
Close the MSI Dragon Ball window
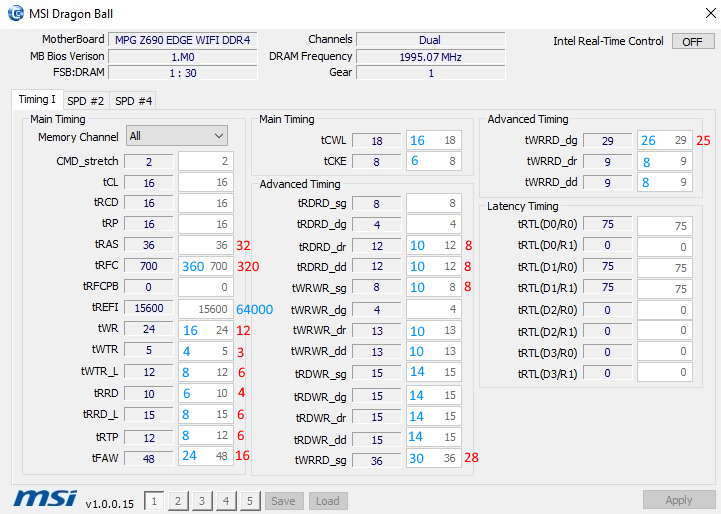point(710,13)
